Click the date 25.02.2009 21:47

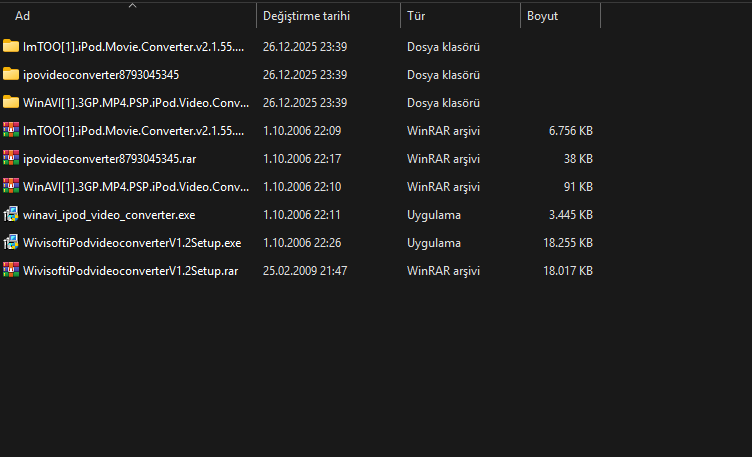pos(305,270)
